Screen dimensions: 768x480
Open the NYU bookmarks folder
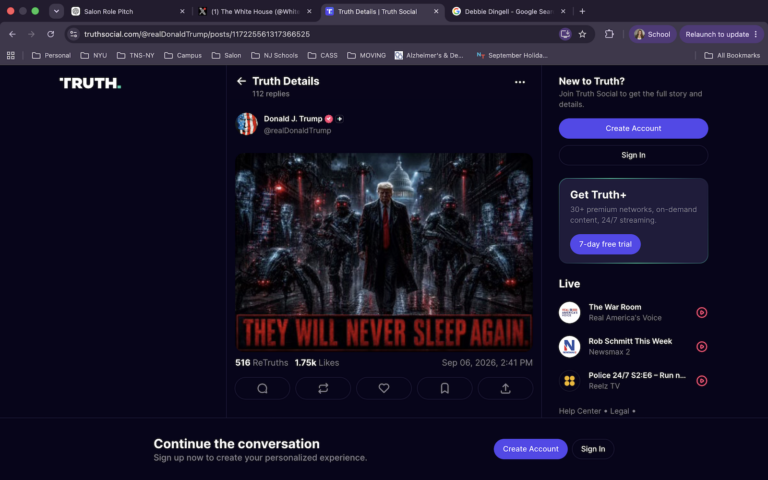point(94,55)
